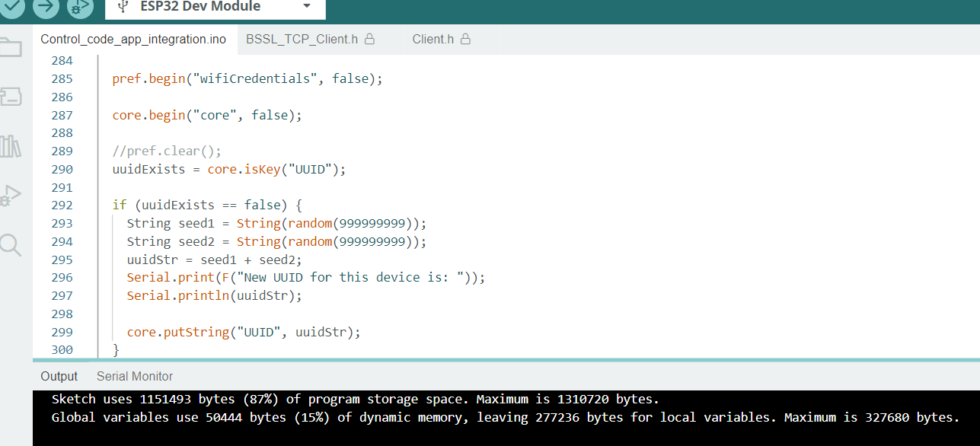Select the Output panel tab
The image size is (980, 446).
59,376
